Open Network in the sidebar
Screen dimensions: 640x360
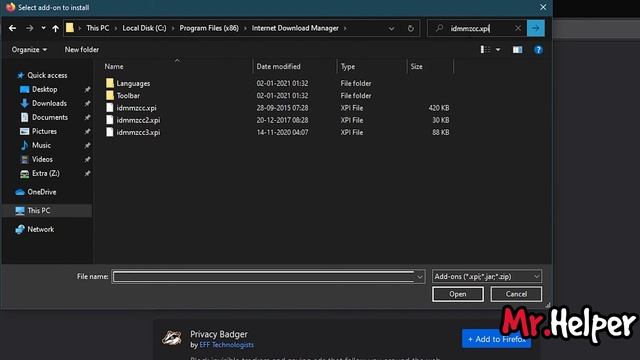coord(40,229)
